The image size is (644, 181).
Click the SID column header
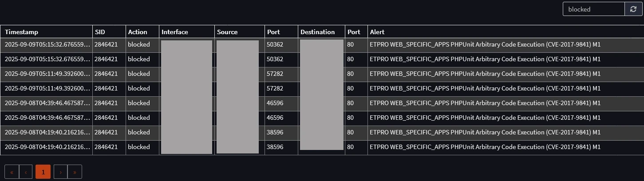tap(100, 32)
